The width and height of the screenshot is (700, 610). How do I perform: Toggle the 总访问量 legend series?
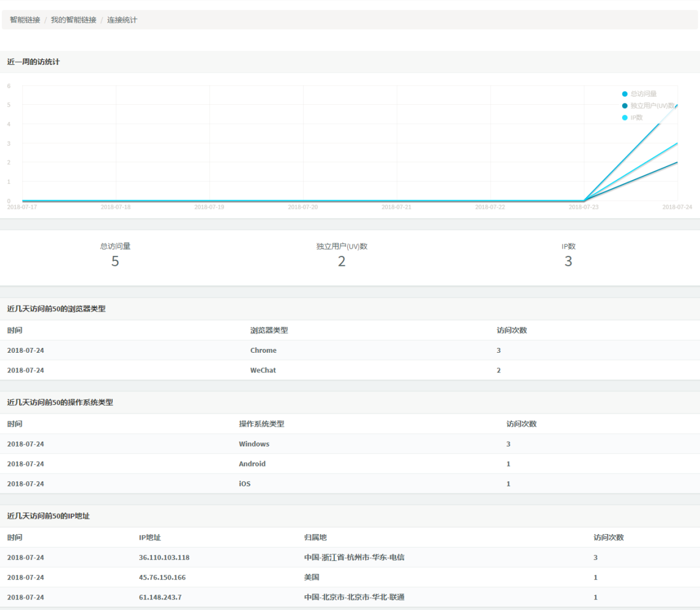tap(643, 94)
